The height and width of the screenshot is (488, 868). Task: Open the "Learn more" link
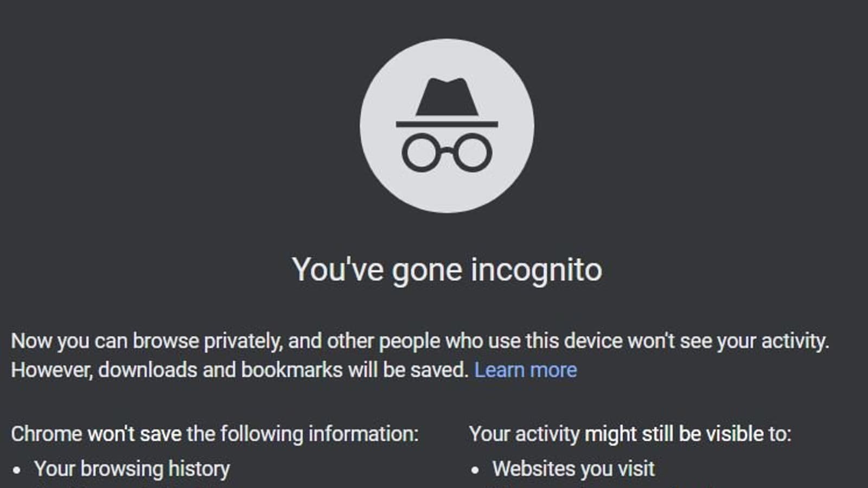coord(525,370)
